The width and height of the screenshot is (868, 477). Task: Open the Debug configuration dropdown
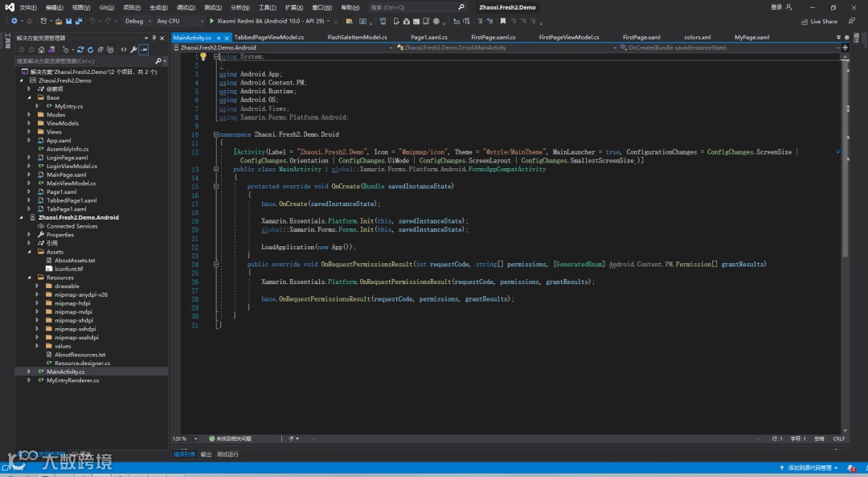pyautogui.click(x=137, y=21)
